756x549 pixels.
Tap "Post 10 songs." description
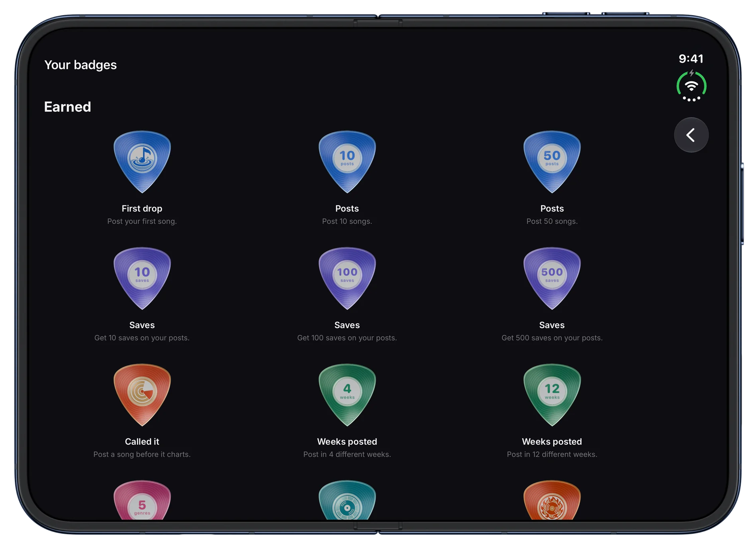(347, 221)
